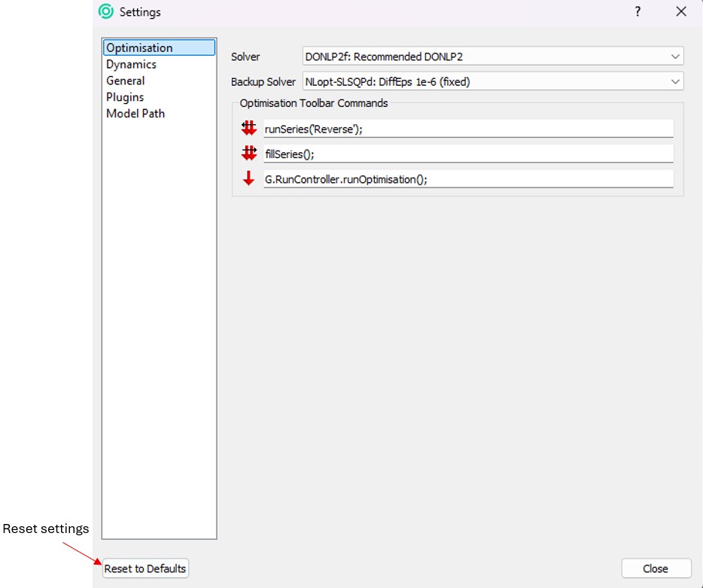This screenshot has width=703, height=588.
Task: Open the General settings category
Action: (126, 81)
